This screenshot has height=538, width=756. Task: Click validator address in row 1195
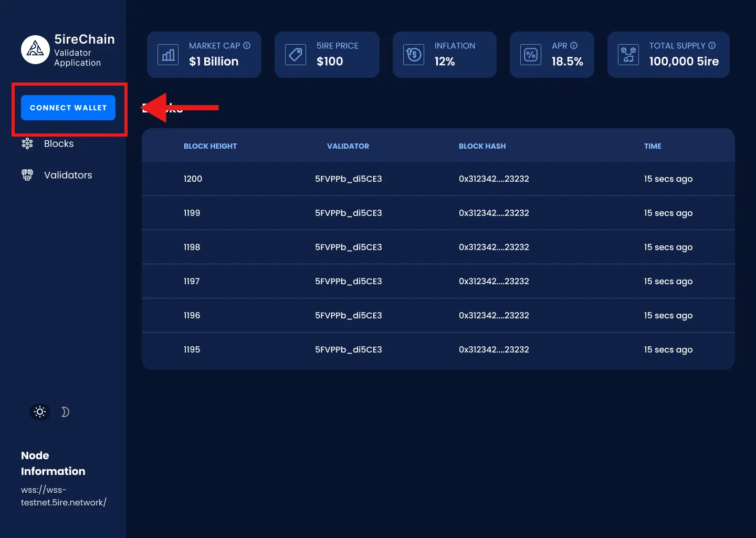point(349,349)
